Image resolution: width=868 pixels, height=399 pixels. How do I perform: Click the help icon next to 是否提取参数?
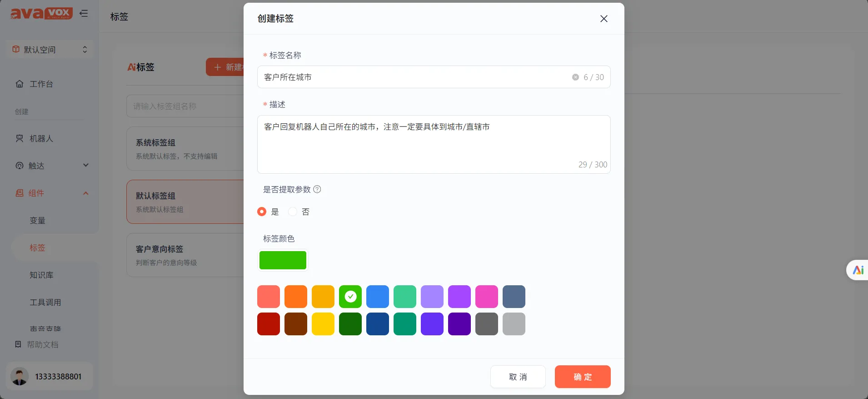click(317, 189)
